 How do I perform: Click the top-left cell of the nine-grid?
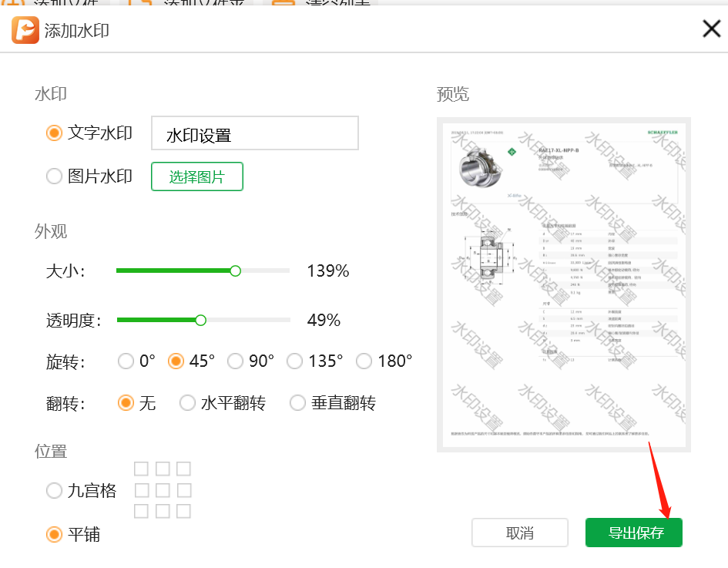point(141,469)
